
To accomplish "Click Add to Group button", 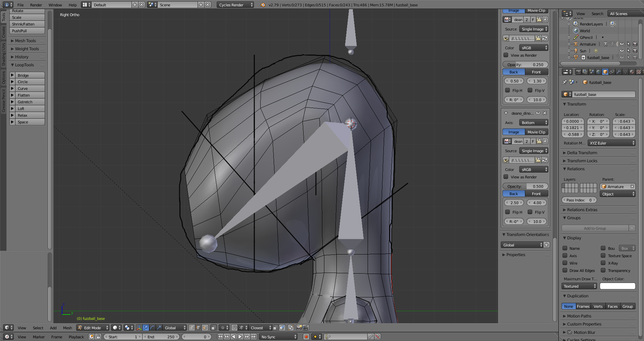I will [x=595, y=228].
